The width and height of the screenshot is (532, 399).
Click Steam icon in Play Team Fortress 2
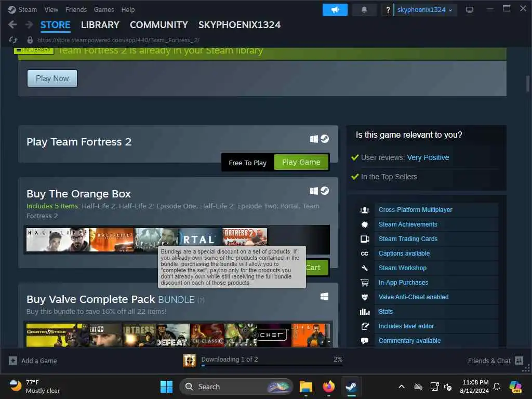tap(325, 139)
